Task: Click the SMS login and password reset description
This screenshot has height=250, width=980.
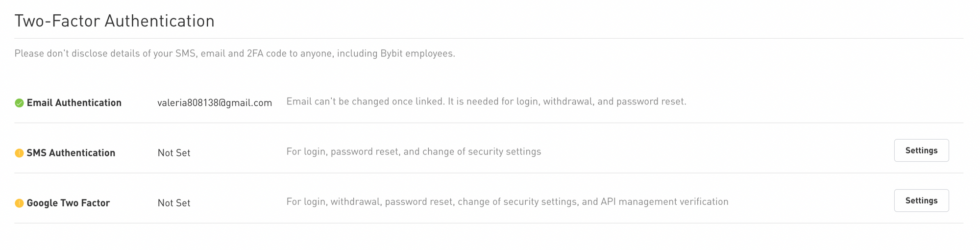Action: [x=414, y=151]
